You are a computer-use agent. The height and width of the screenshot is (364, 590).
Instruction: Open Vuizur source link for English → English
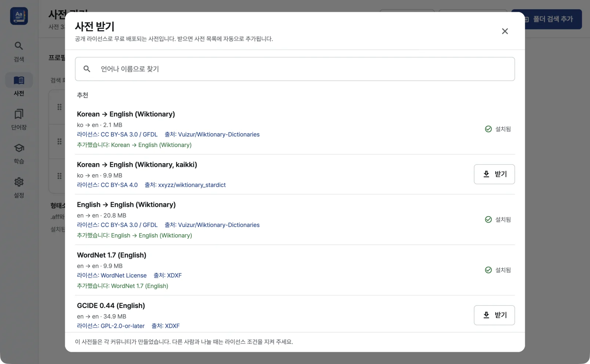pyautogui.click(x=212, y=225)
